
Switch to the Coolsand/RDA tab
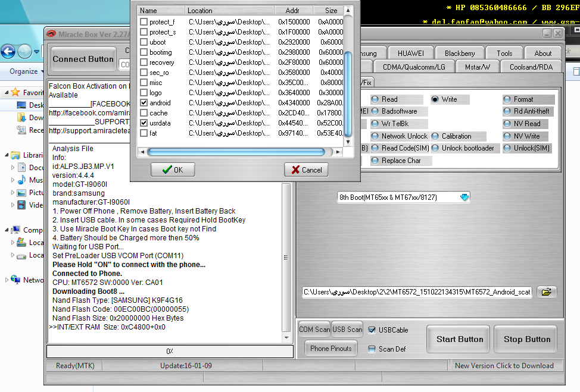(531, 67)
